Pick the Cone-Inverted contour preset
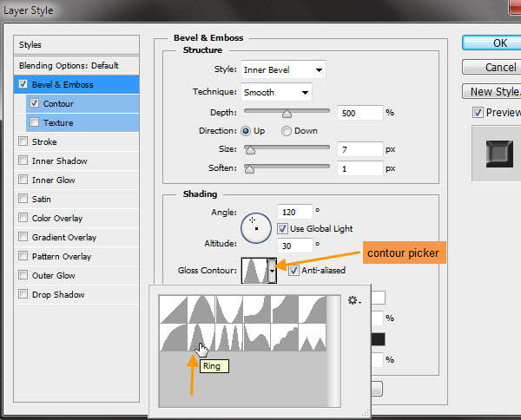The height and width of the screenshot is (420, 521). tap(229, 310)
